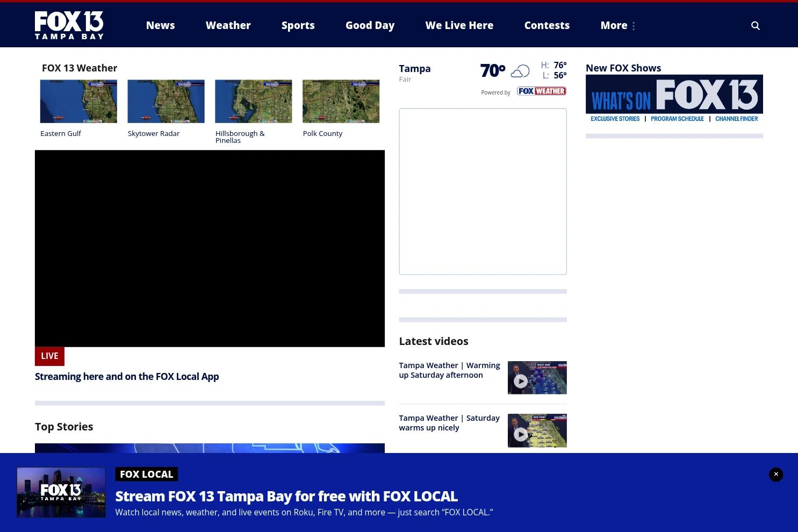Play the Warming up Saturday afternoon video
Image resolution: width=798 pixels, height=532 pixels.
[537, 378]
